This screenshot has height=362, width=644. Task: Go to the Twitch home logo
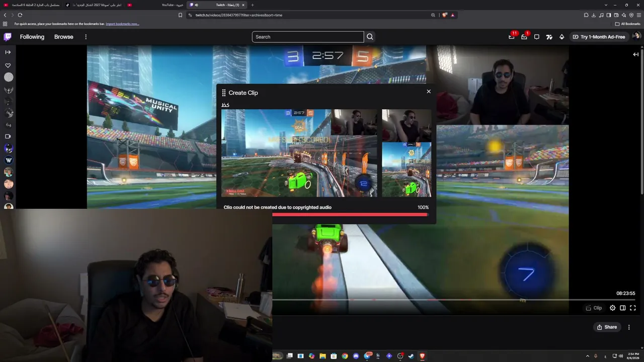[8, 37]
